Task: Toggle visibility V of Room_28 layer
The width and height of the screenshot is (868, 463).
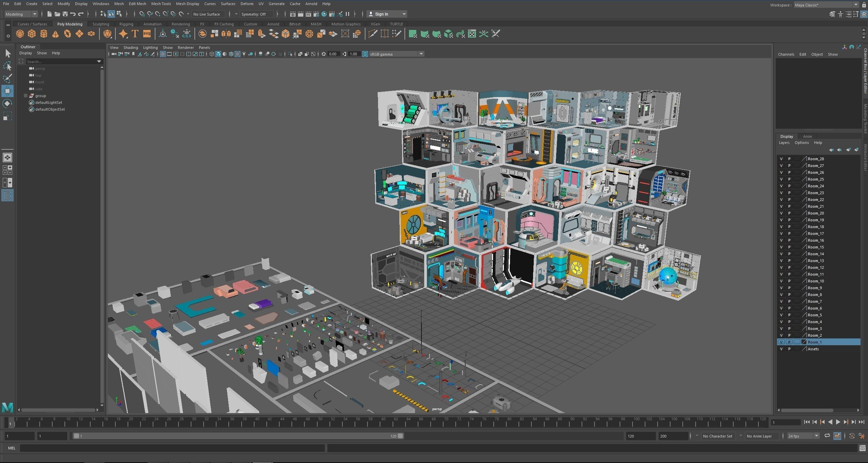Action: [781, 159]
